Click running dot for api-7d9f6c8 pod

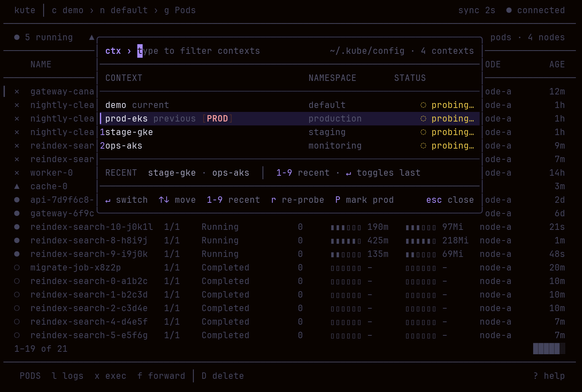click(x=17, y=200)
